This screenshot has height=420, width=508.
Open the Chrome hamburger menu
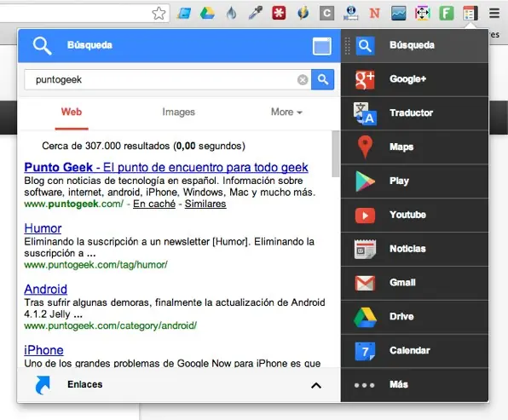pos(494,14)
